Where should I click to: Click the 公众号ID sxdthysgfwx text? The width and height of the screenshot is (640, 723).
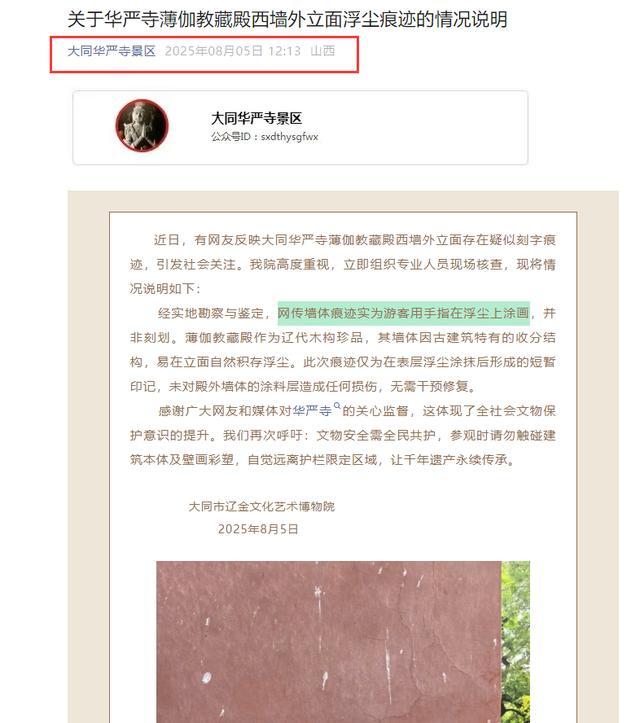(265, 137)
